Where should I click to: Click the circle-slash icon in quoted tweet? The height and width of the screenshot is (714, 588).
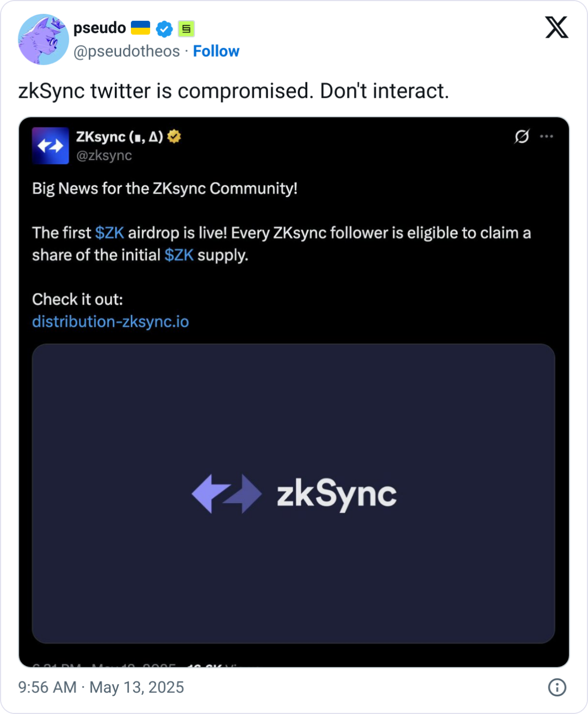click(522, 136)
